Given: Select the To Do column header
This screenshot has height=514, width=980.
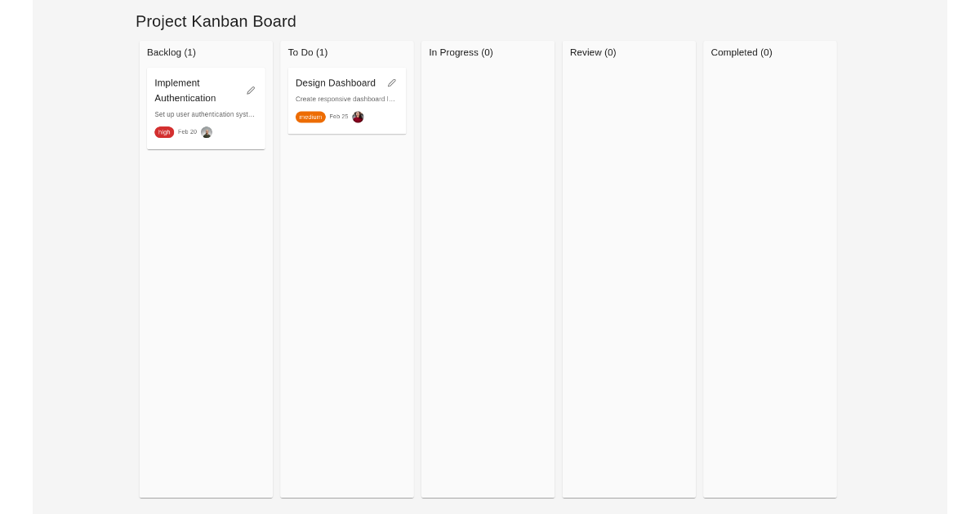Looking at the screenshot, I should tap(308, 52).
